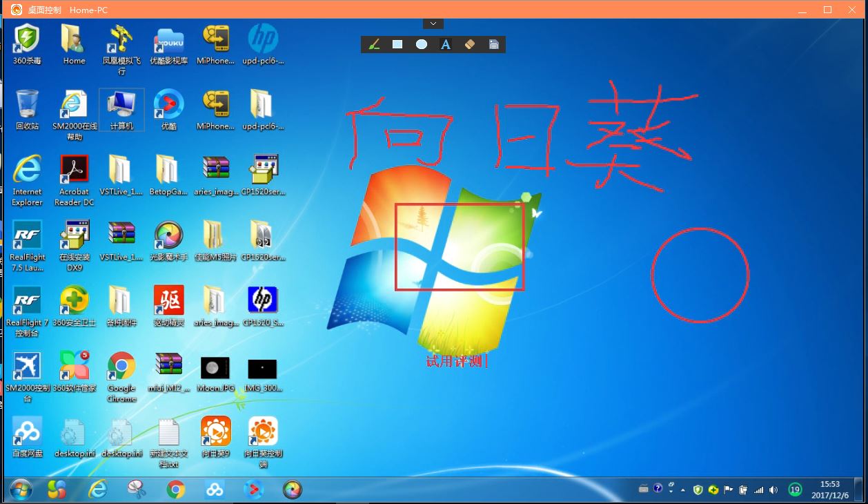Select the ellipse shape tool
The width and height of the screenshot is (868, 504).
point(422,44)
